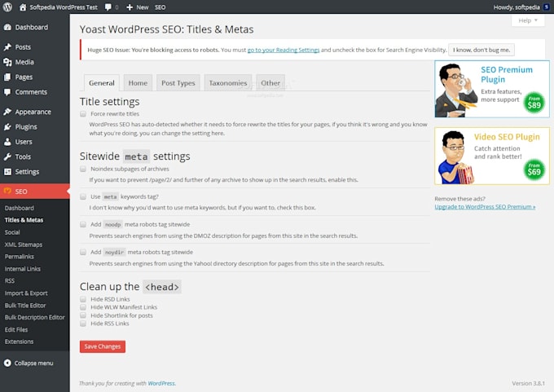
Task: Click the Plugins plug icon
Action: coord(7,127)
